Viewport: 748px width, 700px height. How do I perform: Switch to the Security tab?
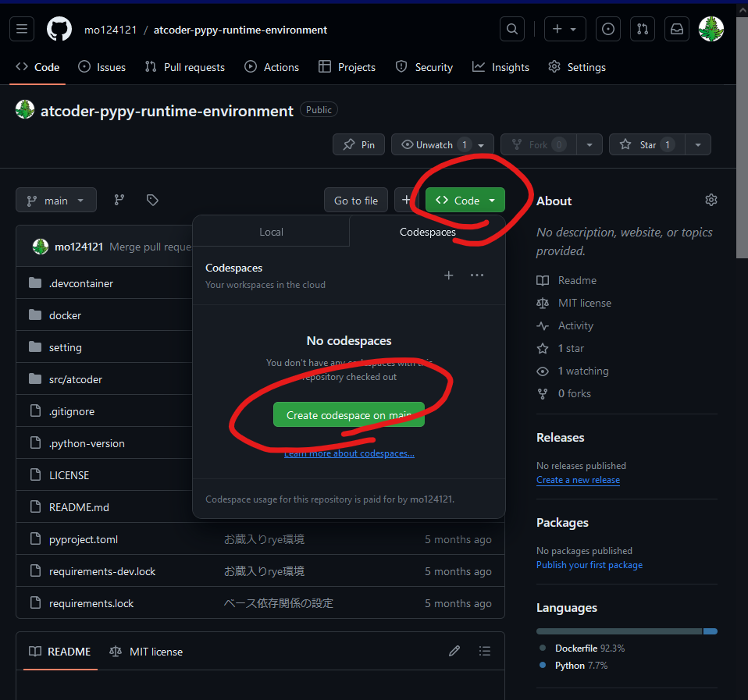[x=424, y=67]
